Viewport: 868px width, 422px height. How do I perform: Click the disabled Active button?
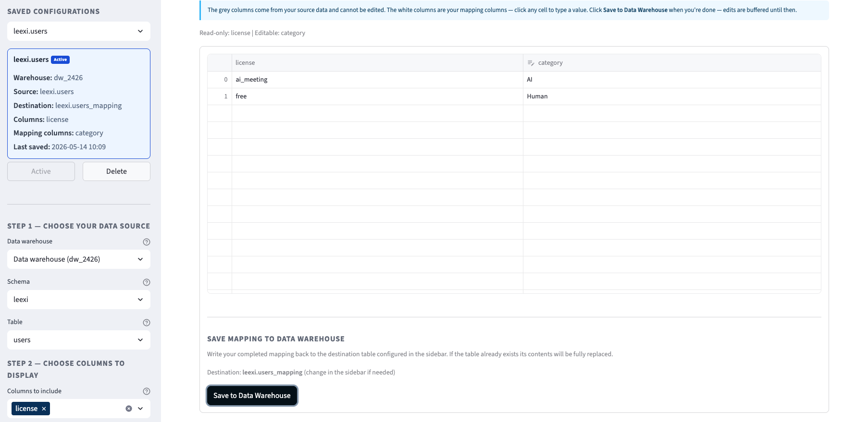(41, 171)
